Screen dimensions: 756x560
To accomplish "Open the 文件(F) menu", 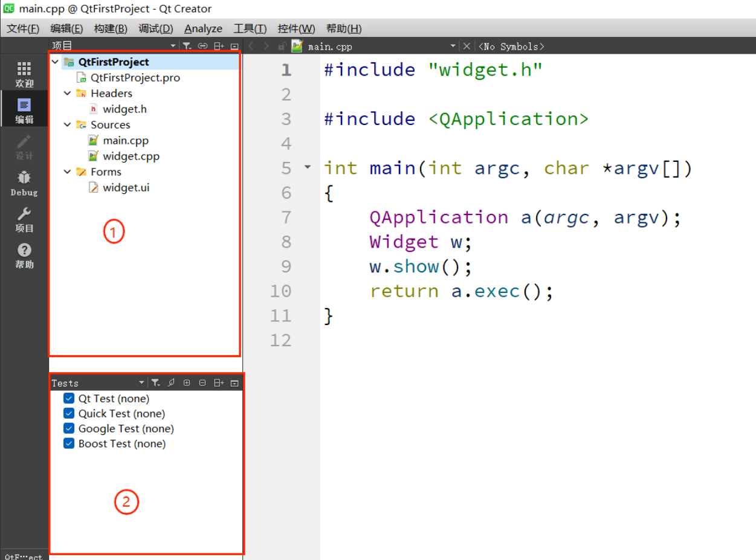I will coord(23,28).
